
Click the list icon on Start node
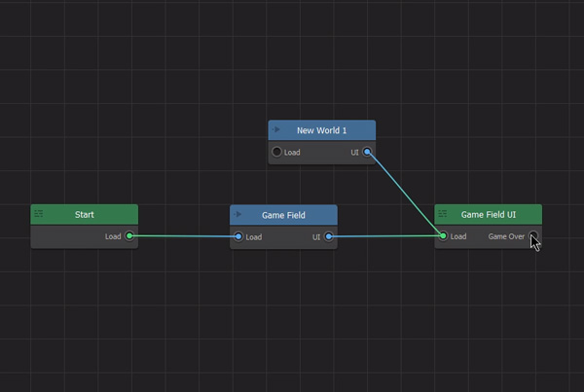(x=39, y=214)
